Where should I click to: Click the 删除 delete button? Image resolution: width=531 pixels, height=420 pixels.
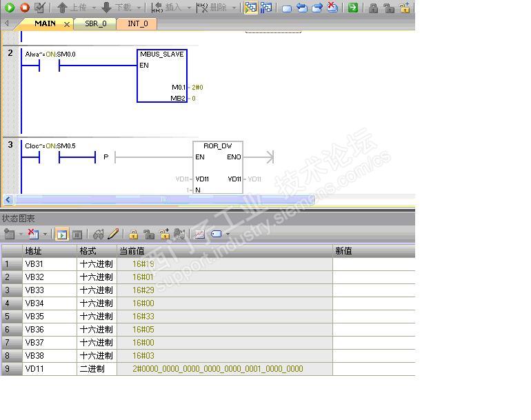pos(211,8)
